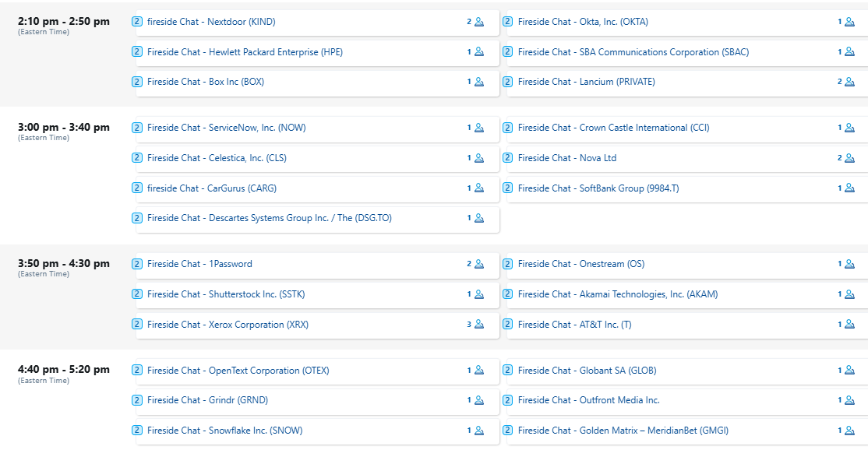Open attendee icon for Shutterstock Inc. (SSTK)

[479, 294]
